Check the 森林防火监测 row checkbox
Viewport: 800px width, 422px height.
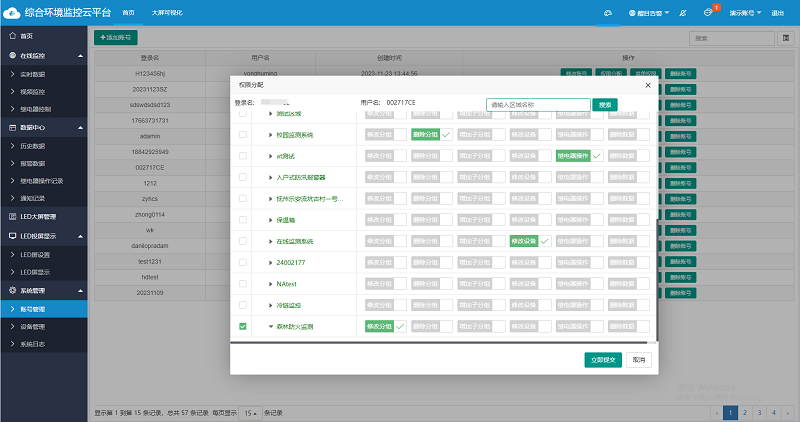tap(243, 326)
